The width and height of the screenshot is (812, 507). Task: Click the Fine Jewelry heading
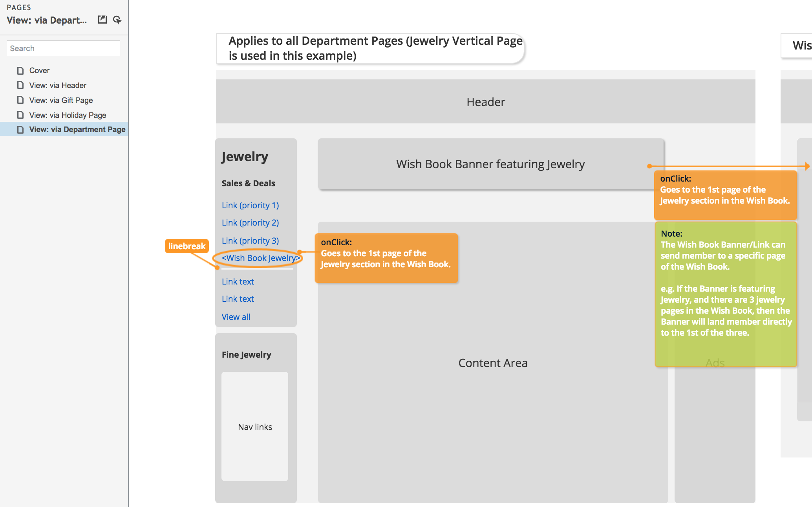tap(246, 355)
